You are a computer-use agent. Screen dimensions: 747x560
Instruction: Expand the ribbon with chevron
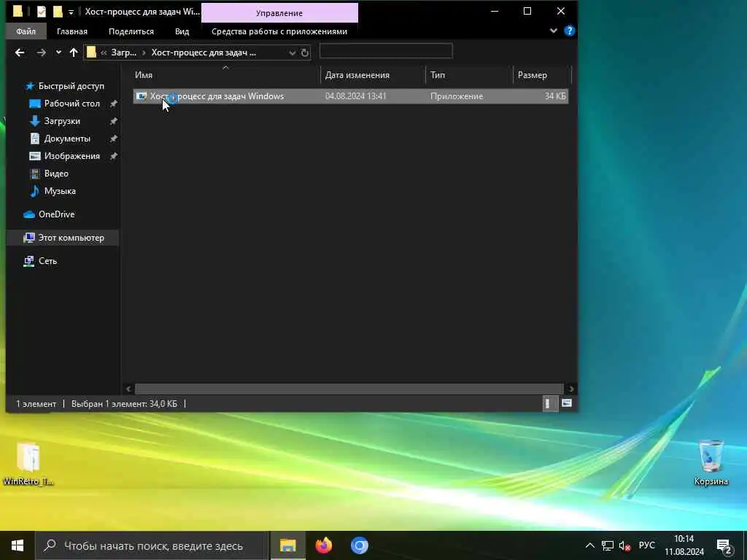(553, 31)
